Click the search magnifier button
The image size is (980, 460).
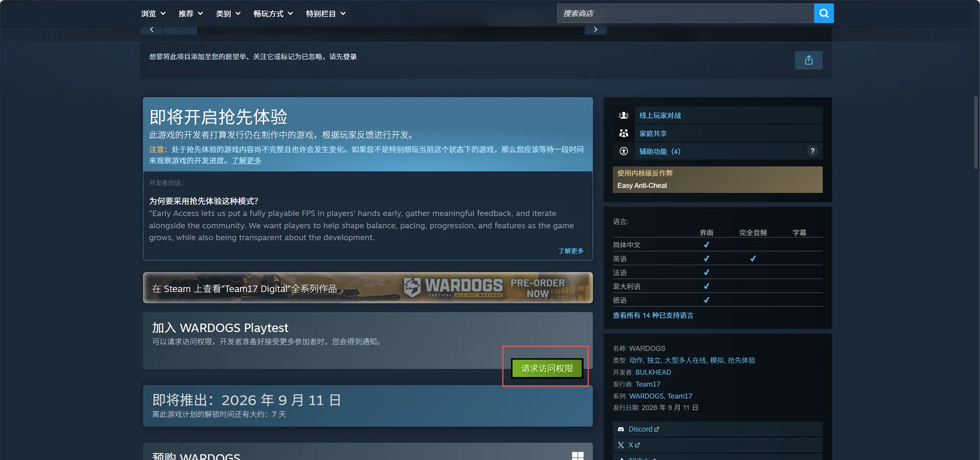(824, 13)
